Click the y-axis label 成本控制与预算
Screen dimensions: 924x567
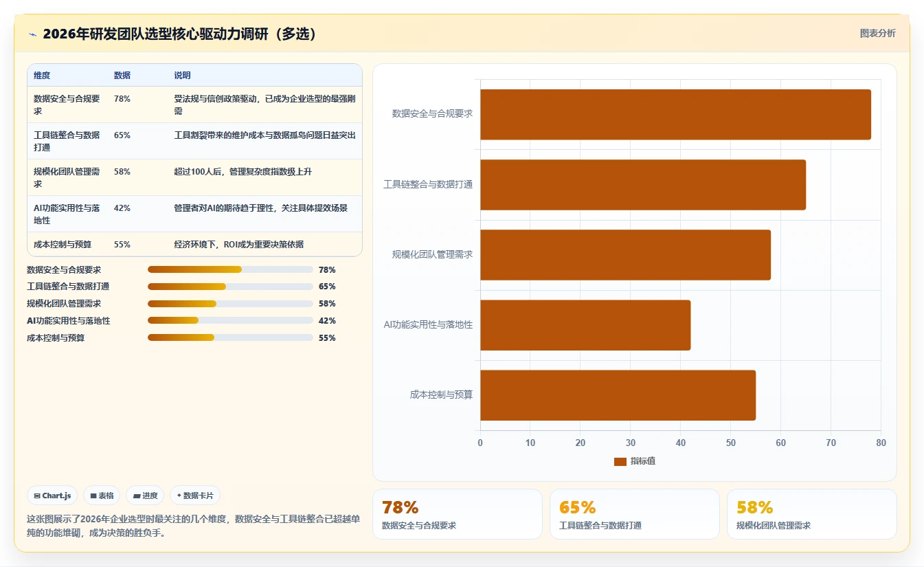[441, 395]
